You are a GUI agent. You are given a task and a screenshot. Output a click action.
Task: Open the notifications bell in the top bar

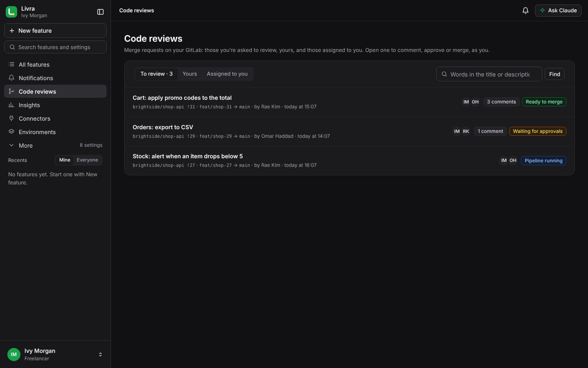pos(526,11)
